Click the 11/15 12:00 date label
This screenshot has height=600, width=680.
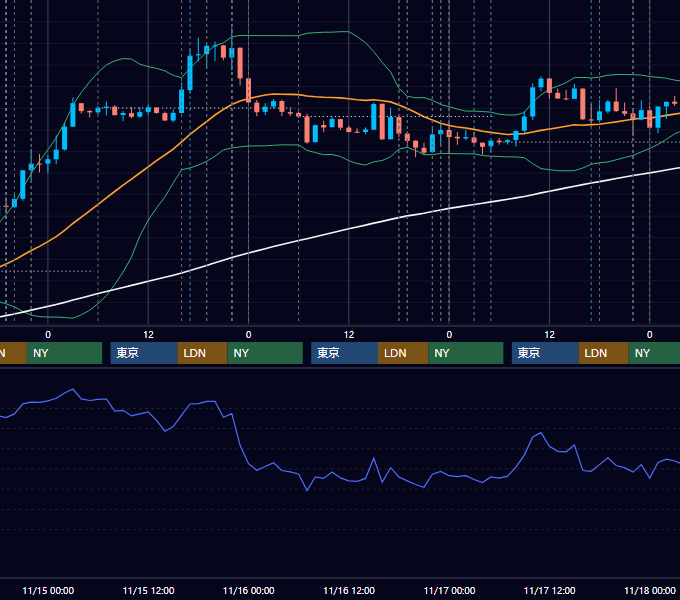148,590
